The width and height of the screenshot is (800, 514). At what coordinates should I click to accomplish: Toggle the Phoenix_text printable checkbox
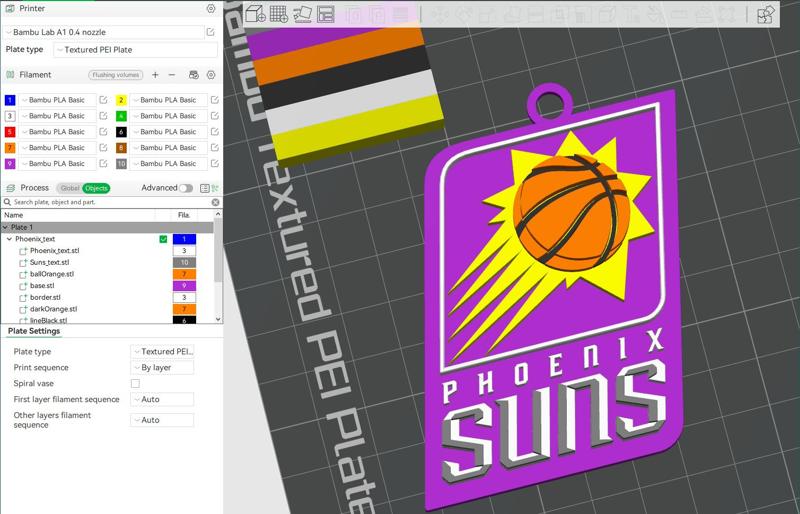click(x=163, y=239)
